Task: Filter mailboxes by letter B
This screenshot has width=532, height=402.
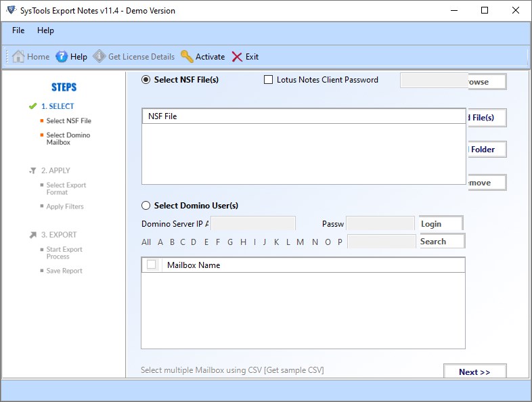Action: pyautogui.click(x=173, y=242)
